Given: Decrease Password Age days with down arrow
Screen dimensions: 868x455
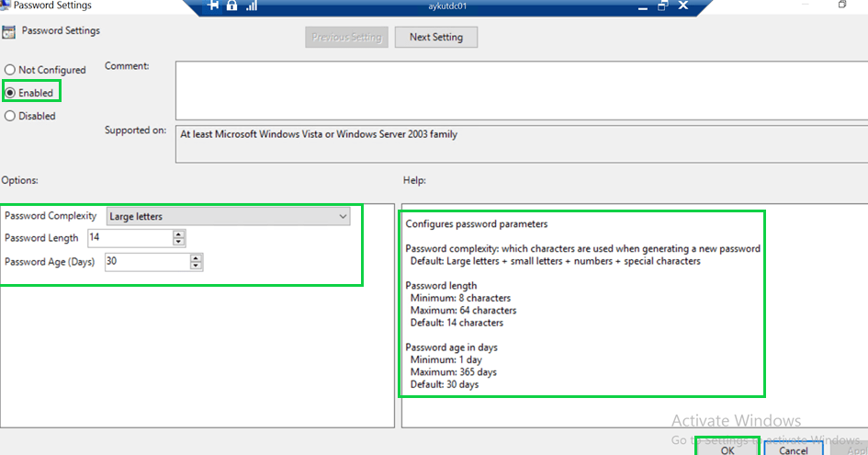Looking at the screenshot, I should click(x=196, y=267).
